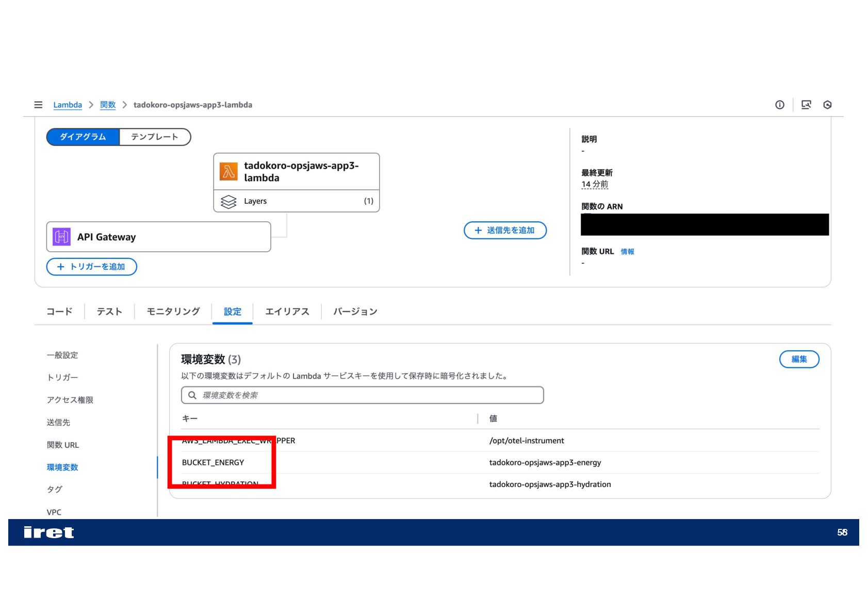868x614 pixels.
Task: Open トリガー in side menu
Action: click(x=62, y=377)
